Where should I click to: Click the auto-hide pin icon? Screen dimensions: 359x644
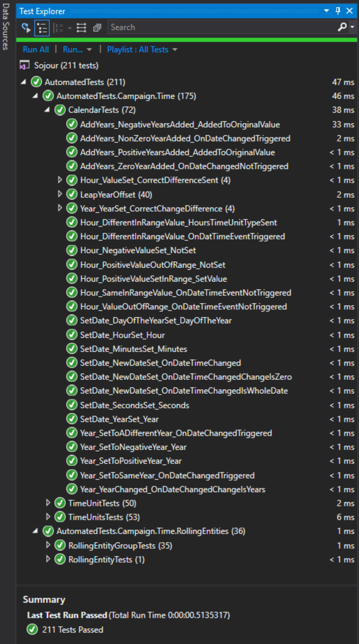(x=338, y=11)
